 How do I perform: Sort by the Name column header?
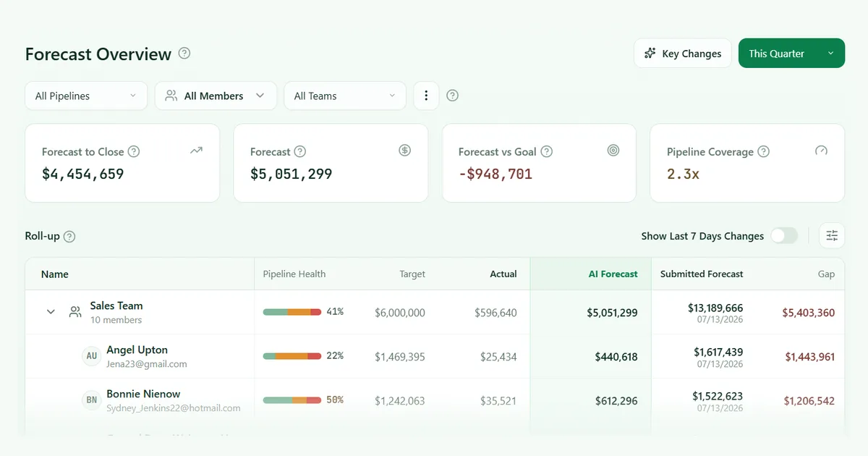pyautogui.click(x=55, y=274)
